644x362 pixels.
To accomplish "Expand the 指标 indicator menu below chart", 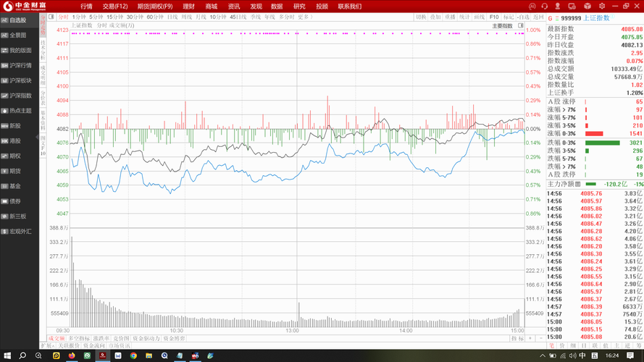I will click(517, 338).
